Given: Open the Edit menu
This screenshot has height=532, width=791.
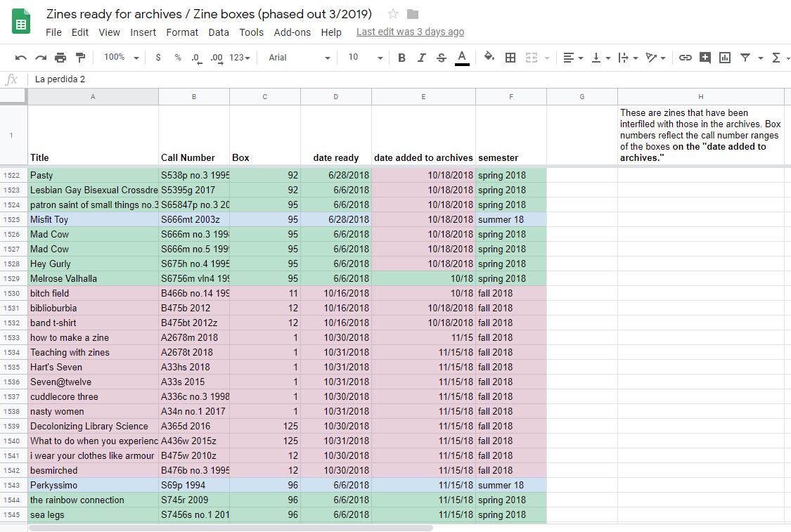Looking at the screenshot, I should tap(79, 32).
